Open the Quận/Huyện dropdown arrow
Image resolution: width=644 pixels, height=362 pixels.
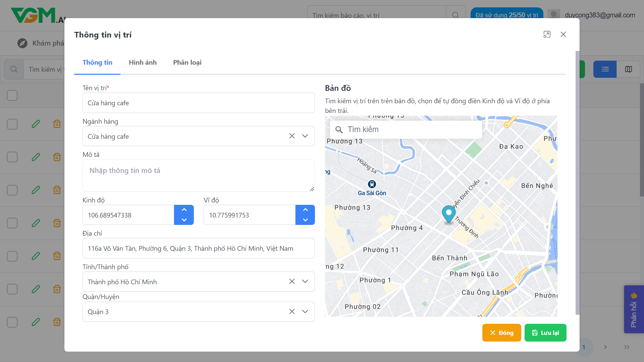[x=305, y=312]
